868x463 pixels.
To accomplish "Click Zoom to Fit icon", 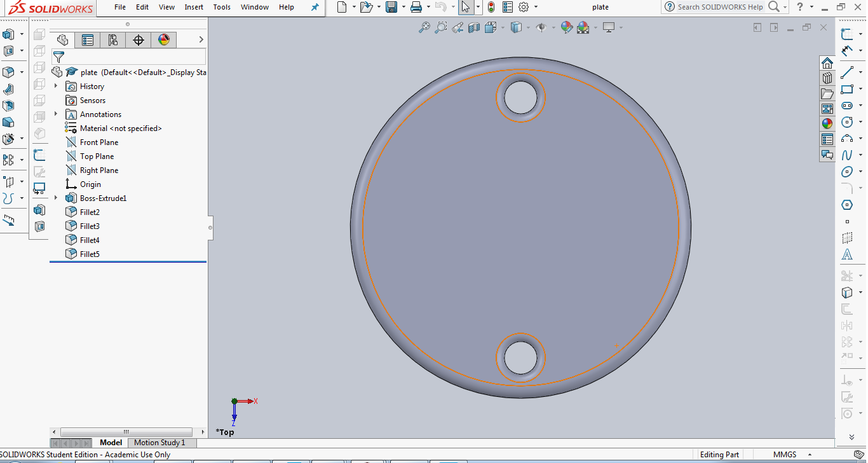I will click(424, 27).
